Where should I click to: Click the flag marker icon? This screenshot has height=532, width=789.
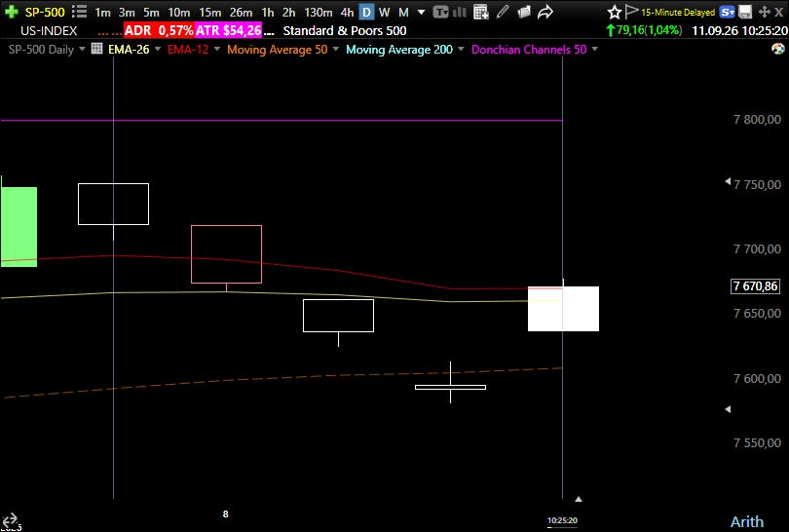(631, 12)
